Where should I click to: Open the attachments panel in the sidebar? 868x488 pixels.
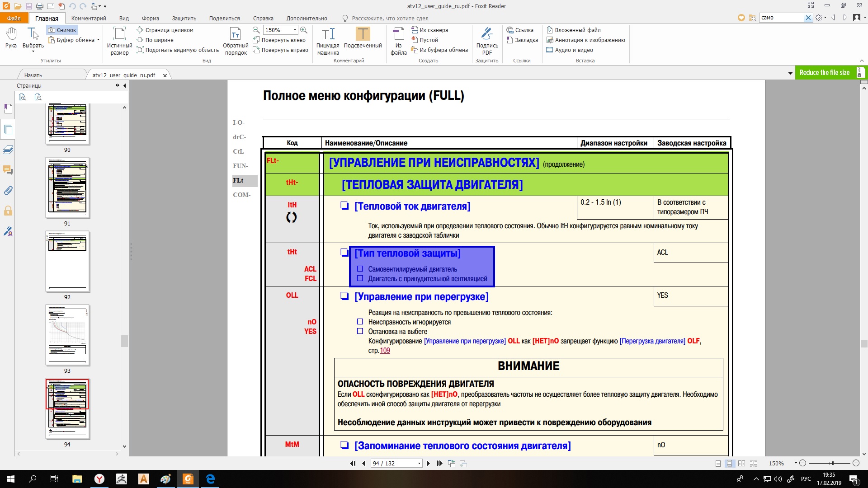pos(8,191)
